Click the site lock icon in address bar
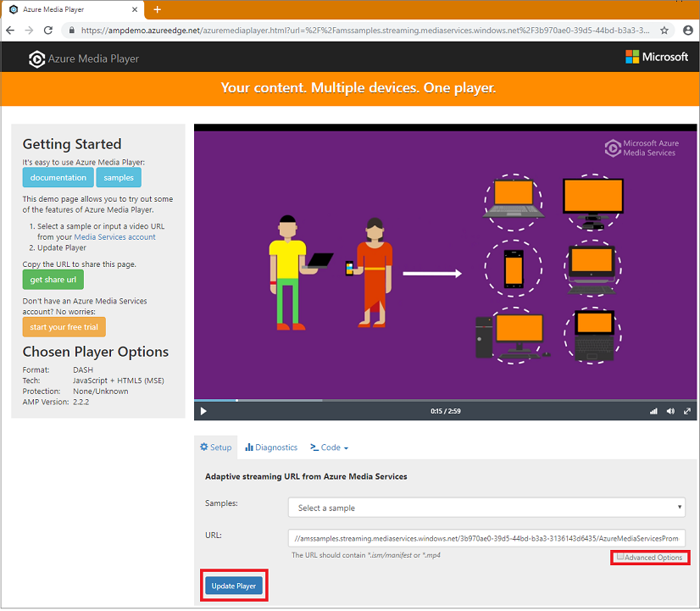Viewport: 700px width, 611px height. click(x=71, y=31)
